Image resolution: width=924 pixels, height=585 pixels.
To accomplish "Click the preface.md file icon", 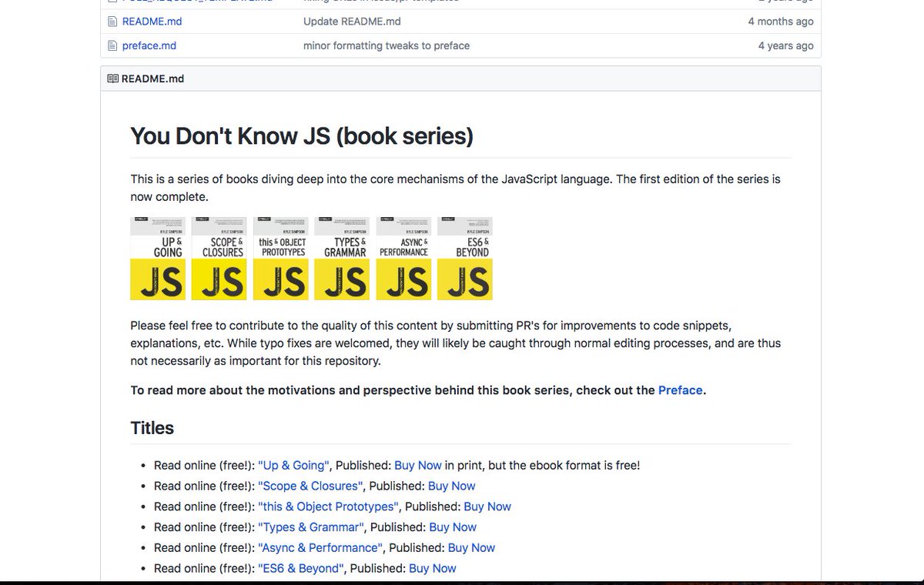I will (x=112, y=45).
